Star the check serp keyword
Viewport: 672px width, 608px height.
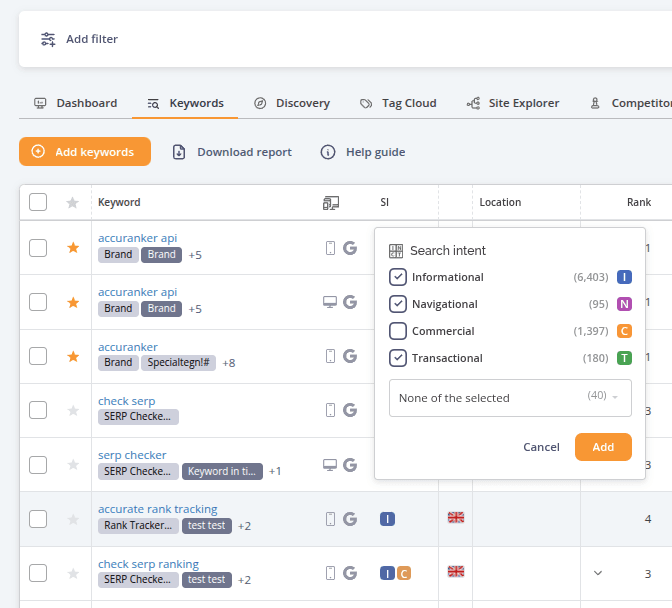73,410
